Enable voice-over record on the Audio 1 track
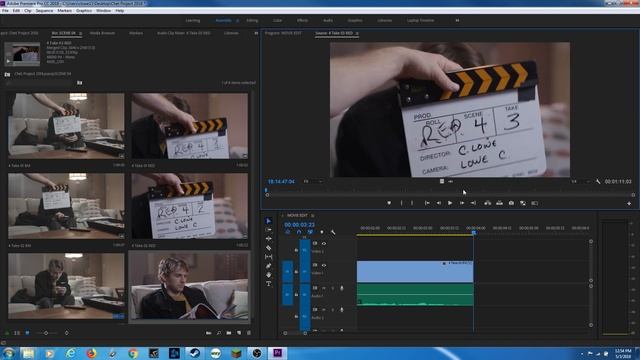 (x=342, y=288)
